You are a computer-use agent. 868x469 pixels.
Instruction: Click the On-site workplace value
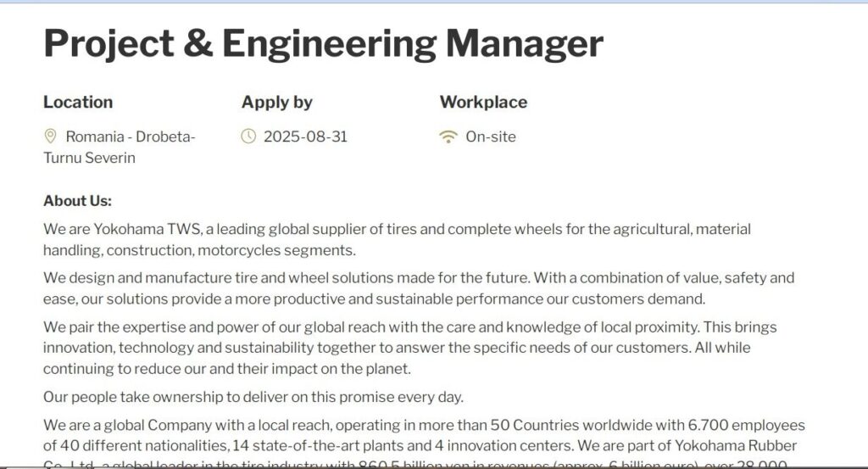[491, 137]
